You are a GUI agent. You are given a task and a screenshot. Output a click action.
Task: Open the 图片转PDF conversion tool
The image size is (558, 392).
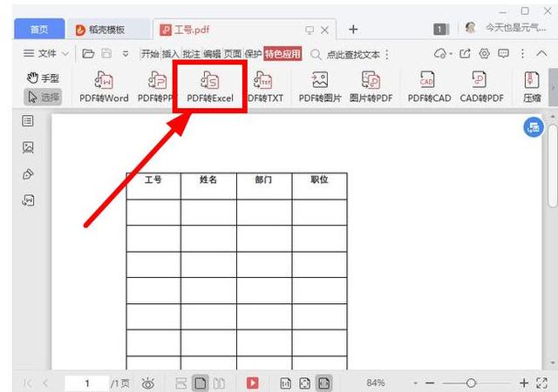[371, 87]
